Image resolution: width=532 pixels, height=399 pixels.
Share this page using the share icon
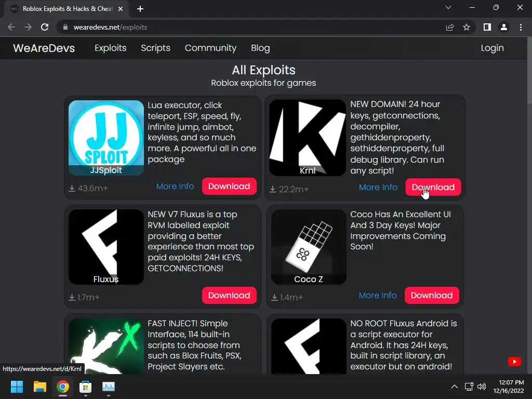(450, 27)
